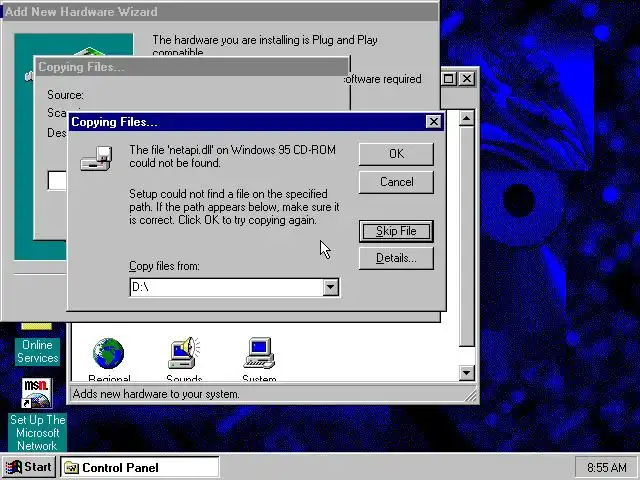Skip the missing netapi.dll file
The image size is (640, 480).
click(x=396, y=231)
